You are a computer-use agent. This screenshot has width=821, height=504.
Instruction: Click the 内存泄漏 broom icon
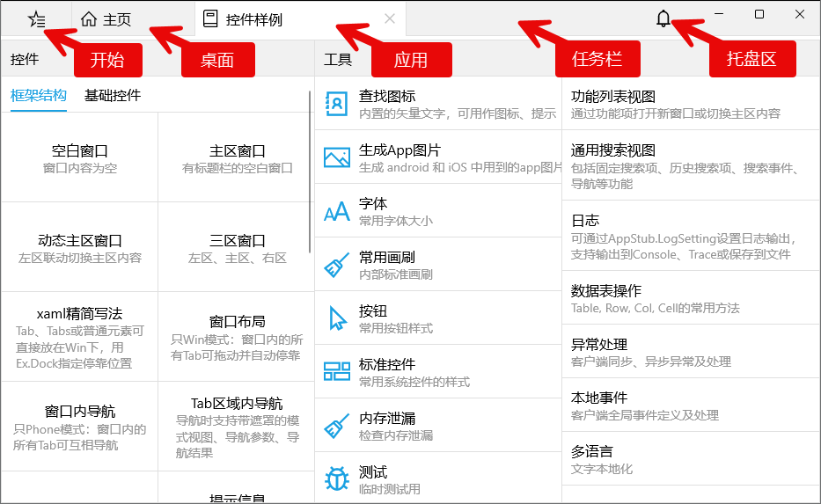pyautogui.click(x=337, y=426)
